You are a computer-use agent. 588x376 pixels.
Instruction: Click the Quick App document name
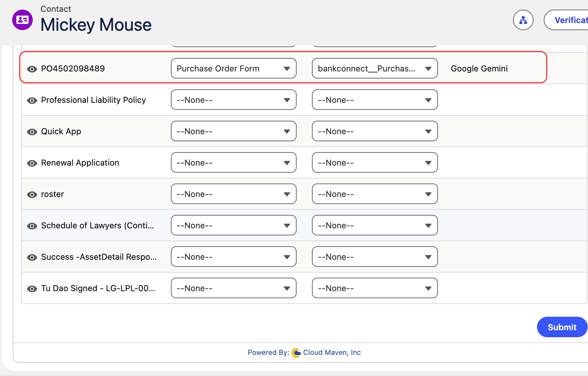coord(61,132)
